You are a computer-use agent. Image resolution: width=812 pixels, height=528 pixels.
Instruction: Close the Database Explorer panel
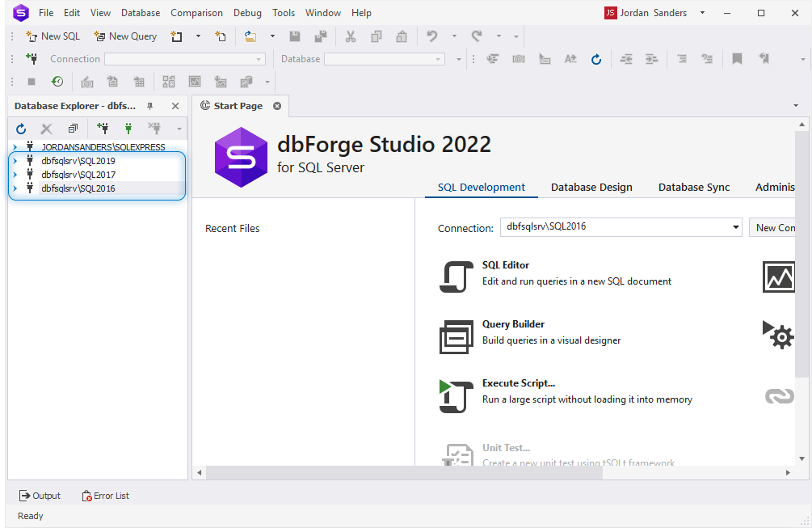175,106
